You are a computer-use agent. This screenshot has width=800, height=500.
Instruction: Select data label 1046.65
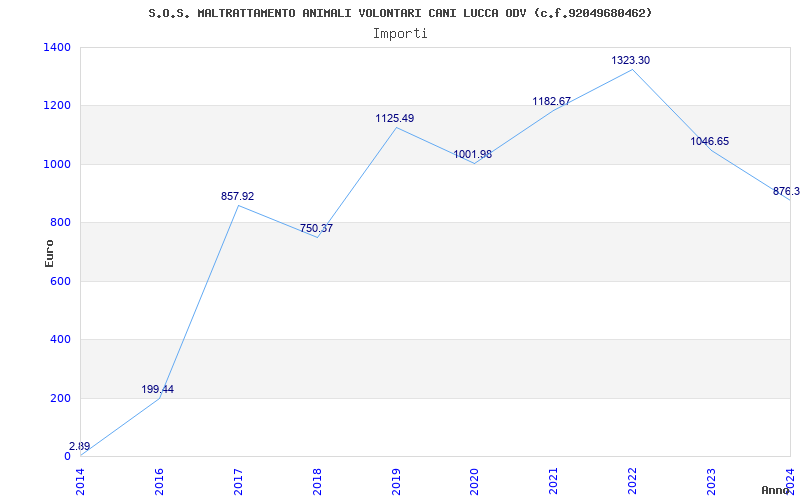pyautogui.click(x=710, y=141)
